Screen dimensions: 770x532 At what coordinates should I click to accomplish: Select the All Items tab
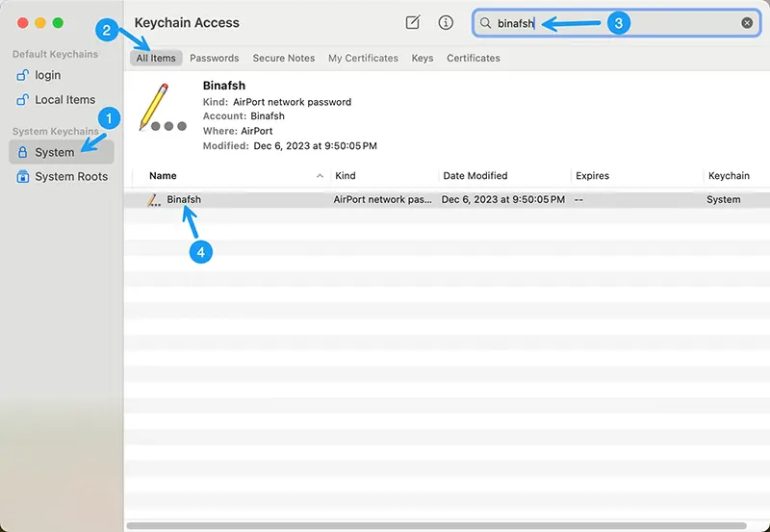pos(156,58)
